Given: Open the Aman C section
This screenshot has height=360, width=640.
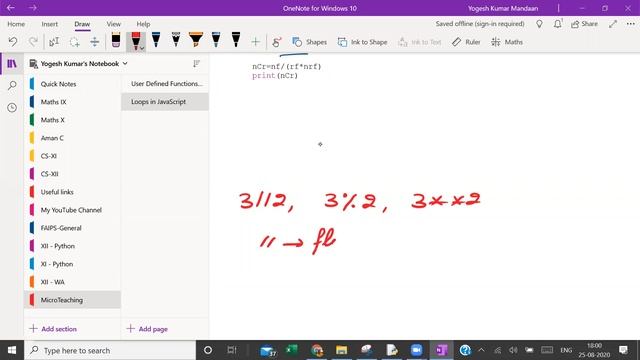Looking at the screenshot, I should point(73,138).
